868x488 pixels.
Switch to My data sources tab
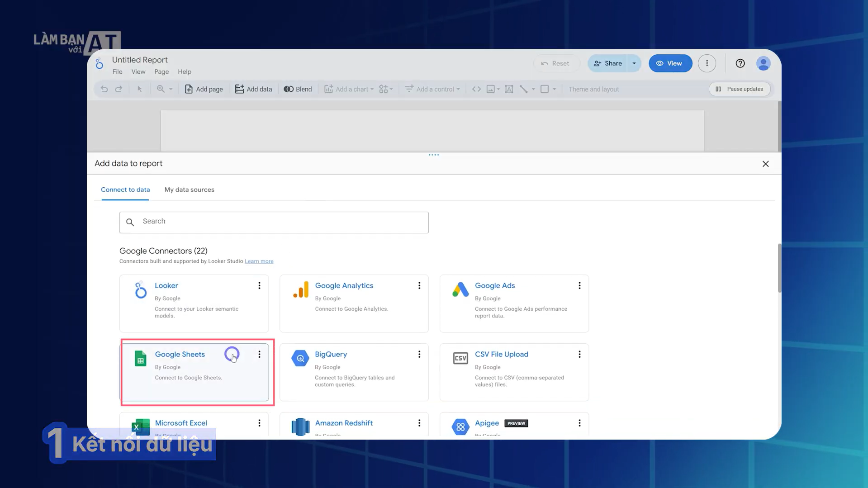pos(189,190)
